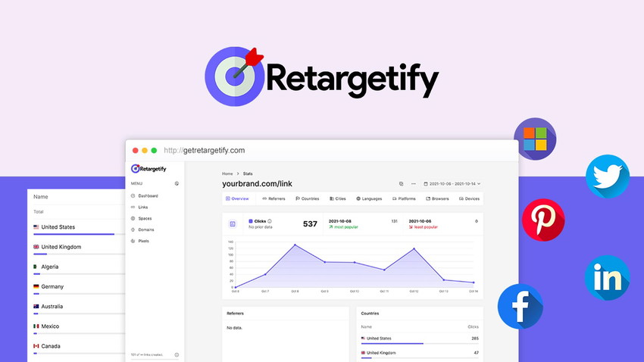Click the LinkedIn logo icon
The height and width of the screenshot is (362, 644).
click(607, 277)
